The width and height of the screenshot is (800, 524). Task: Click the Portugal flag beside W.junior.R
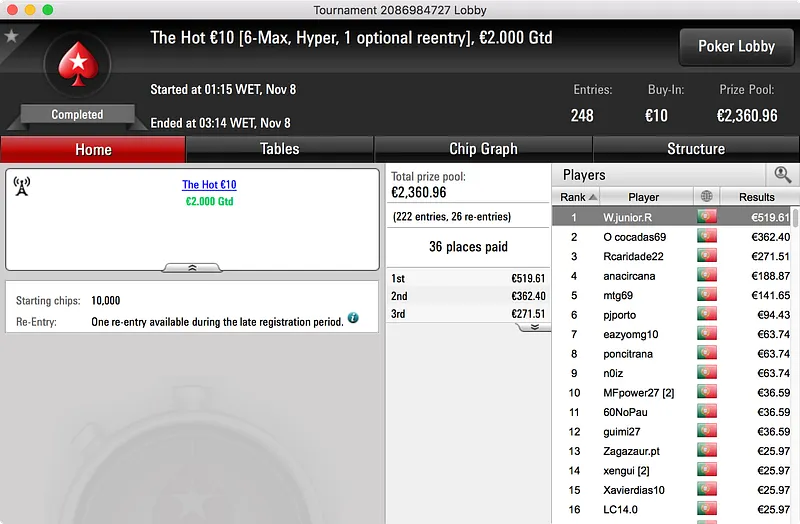click(x=707, y=217)
